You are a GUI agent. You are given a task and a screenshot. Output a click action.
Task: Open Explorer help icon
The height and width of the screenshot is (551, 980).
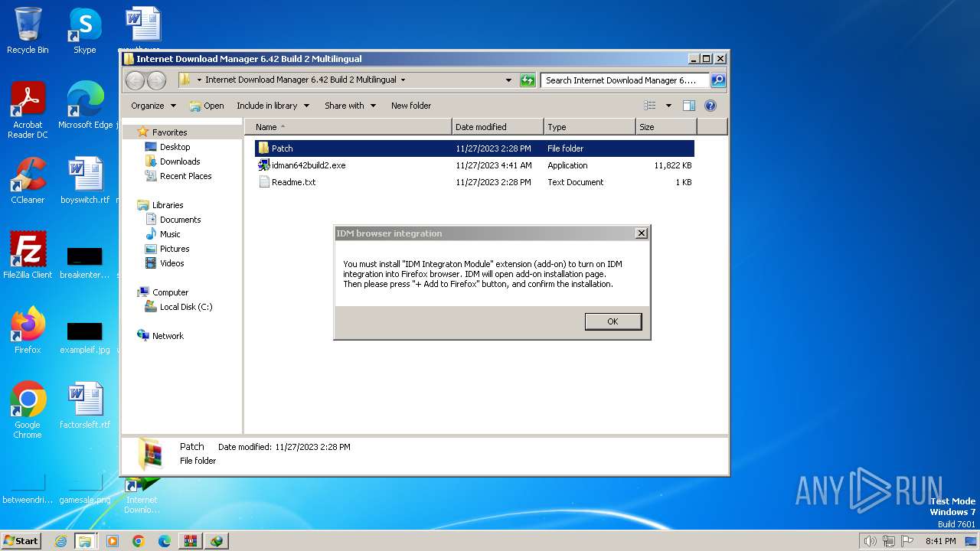[710, 106]
